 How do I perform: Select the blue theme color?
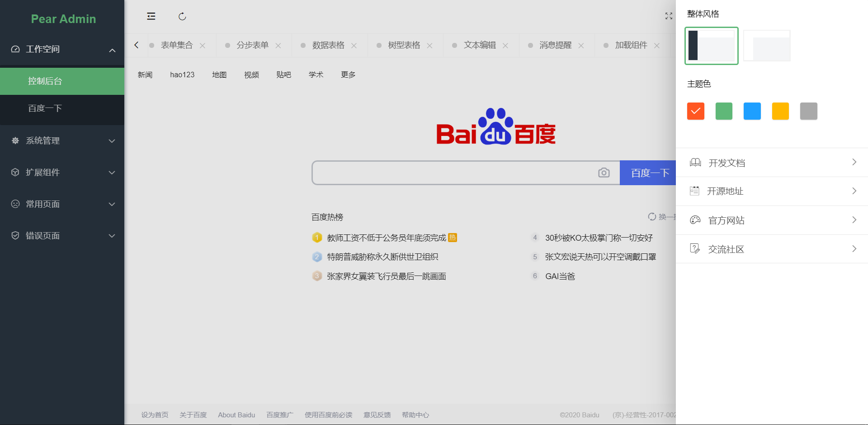click(752, 111)
